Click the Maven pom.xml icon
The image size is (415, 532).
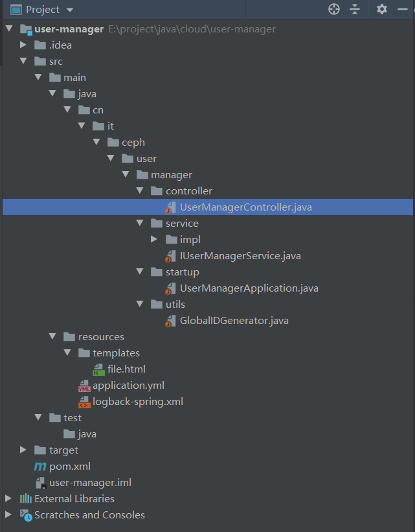(x=40, y=466)
